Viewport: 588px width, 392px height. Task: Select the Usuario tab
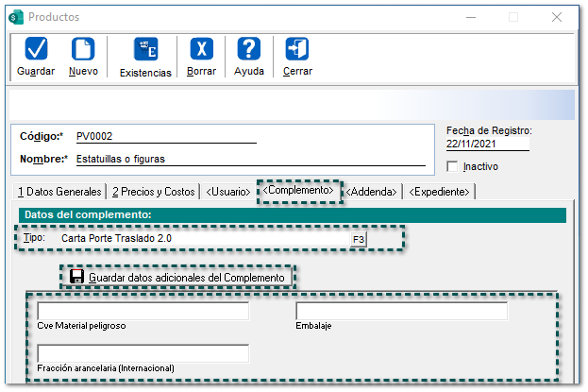[228, 192]
